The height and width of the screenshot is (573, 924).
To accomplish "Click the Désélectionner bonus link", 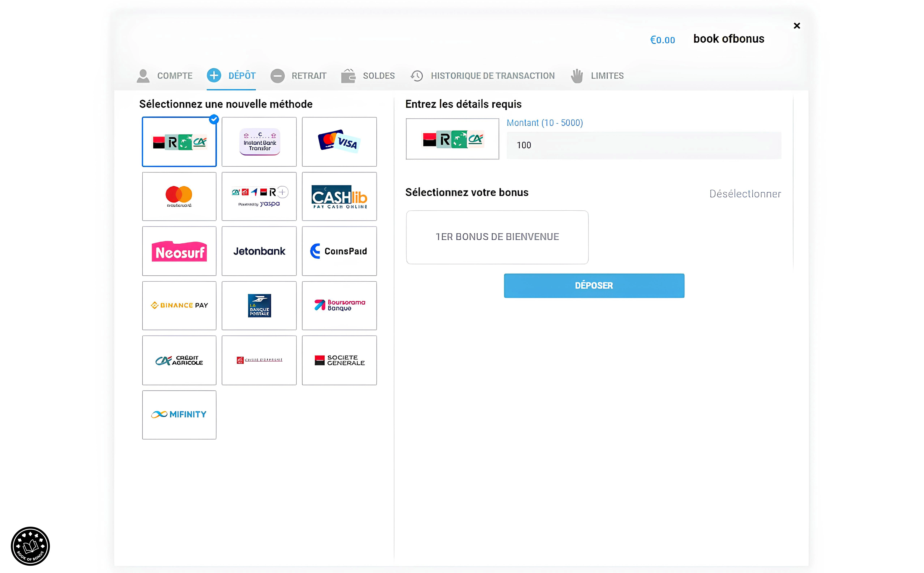I will (745, 194).
